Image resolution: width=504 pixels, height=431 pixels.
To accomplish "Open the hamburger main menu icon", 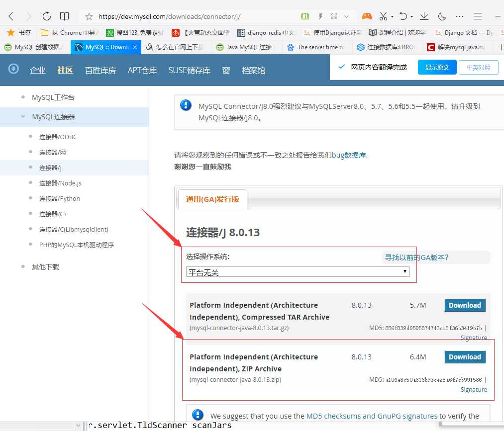I will 478,16.
